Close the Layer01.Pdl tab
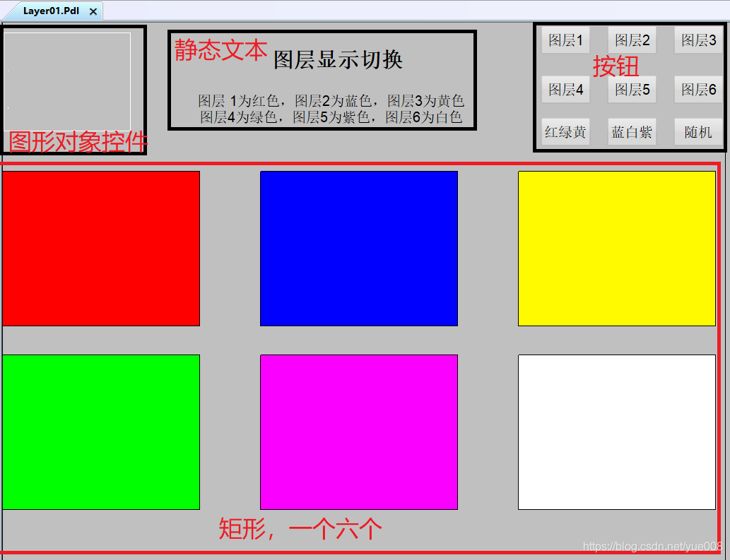Viewport: 730px width, 560px height. (93, 12)
